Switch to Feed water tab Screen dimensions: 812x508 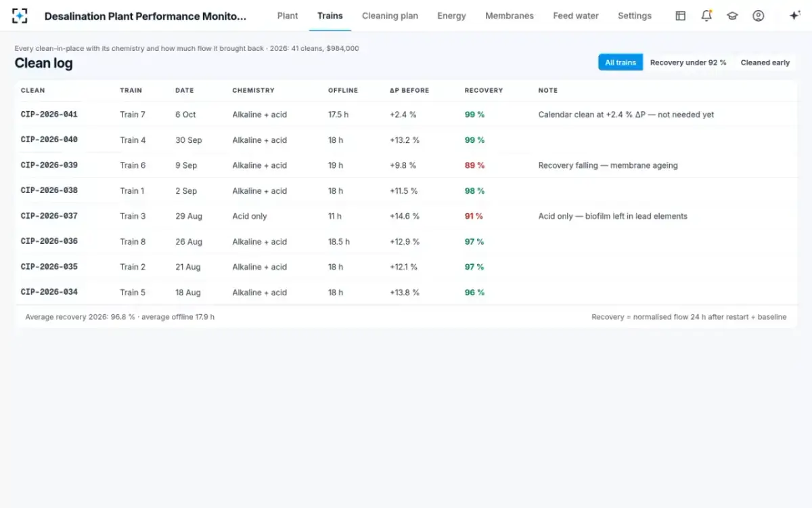tap(576, 16)
